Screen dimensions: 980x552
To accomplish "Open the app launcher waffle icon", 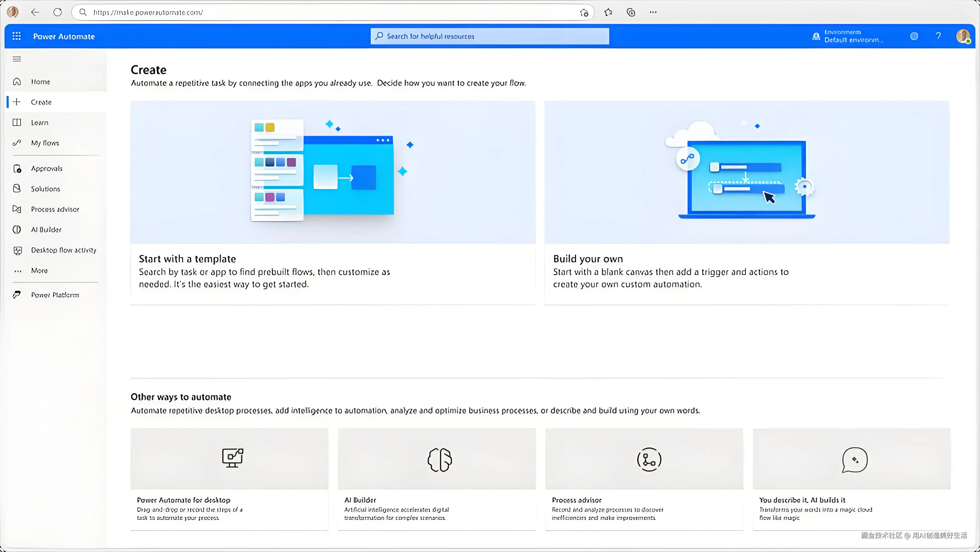I will tap(16, 36).
